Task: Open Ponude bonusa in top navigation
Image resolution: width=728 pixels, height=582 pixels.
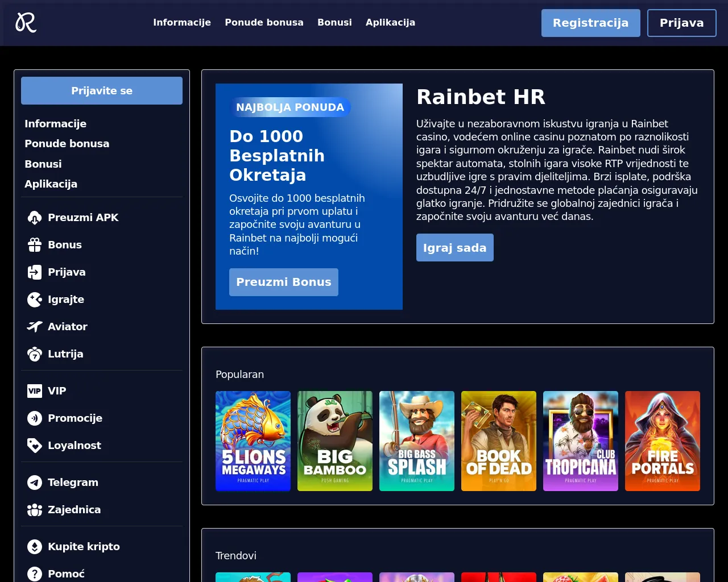Action: [264, 23]
